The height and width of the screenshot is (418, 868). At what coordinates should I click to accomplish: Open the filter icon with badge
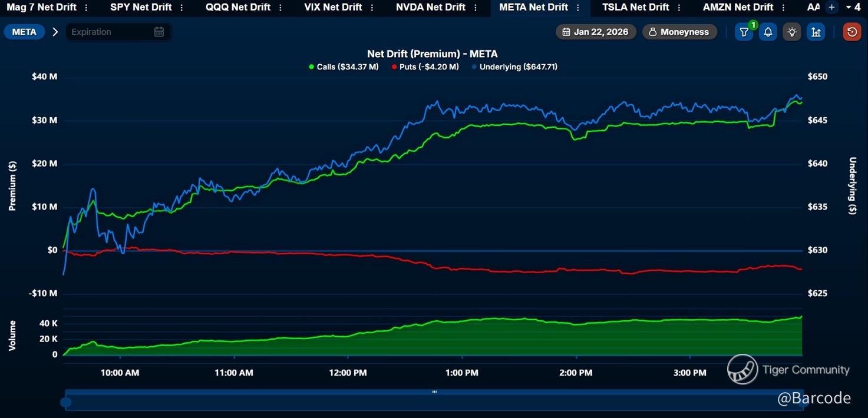tap(744, 32)
